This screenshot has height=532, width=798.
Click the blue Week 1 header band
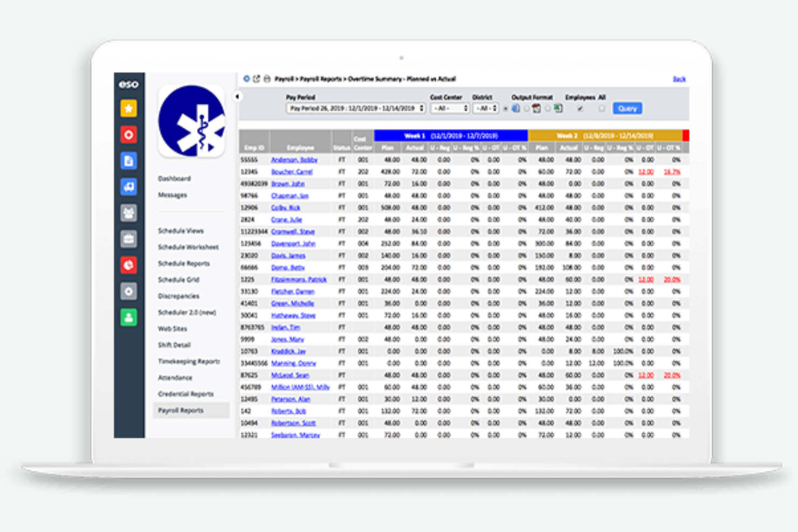pyautogui.click(x=451, y=136)
